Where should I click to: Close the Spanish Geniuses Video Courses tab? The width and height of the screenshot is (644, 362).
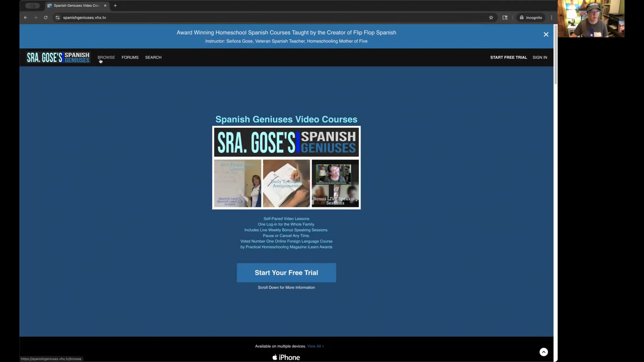105,5
